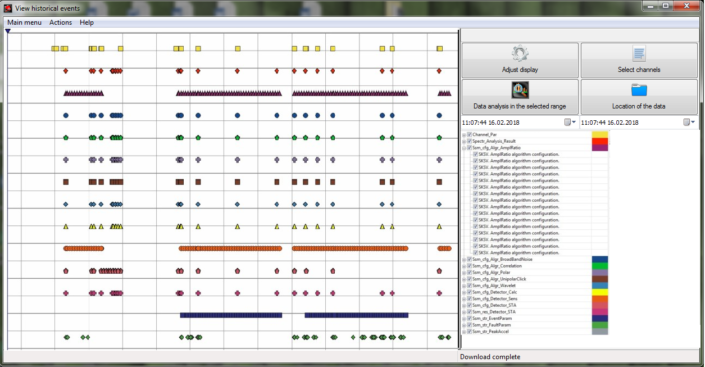Expand the Som_cfg_Detector_STA tree node
Viewport: 705px width, 367px height.
pyautogui.click(x=464, y=305)
